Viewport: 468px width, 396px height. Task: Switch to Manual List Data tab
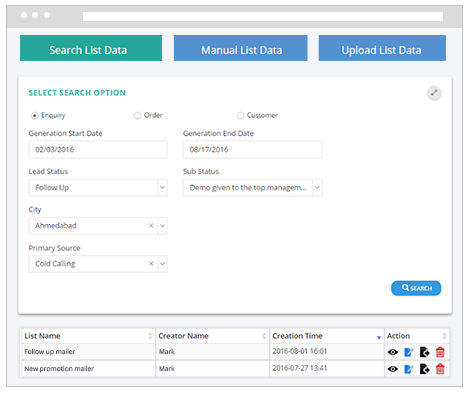click(240, 48)
